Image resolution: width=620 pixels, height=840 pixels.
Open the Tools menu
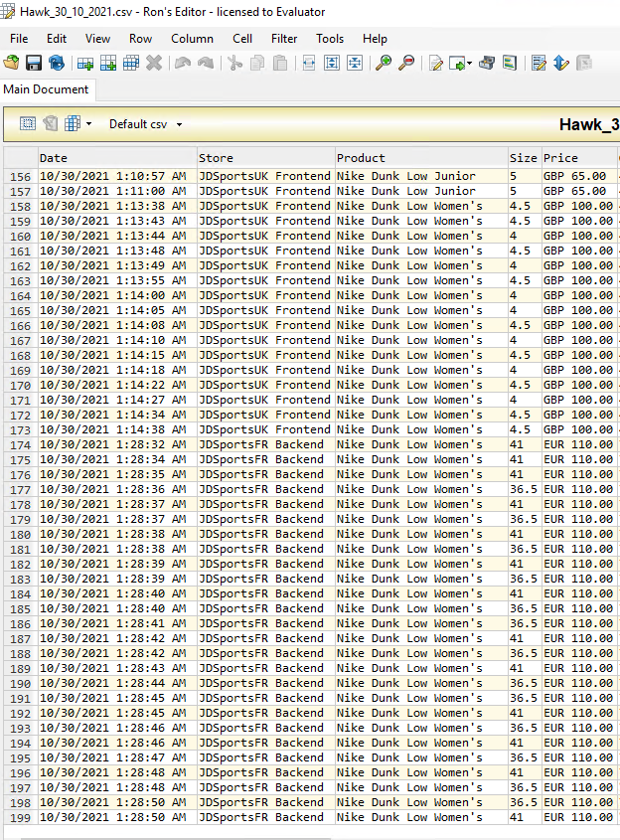click(330, 39)
